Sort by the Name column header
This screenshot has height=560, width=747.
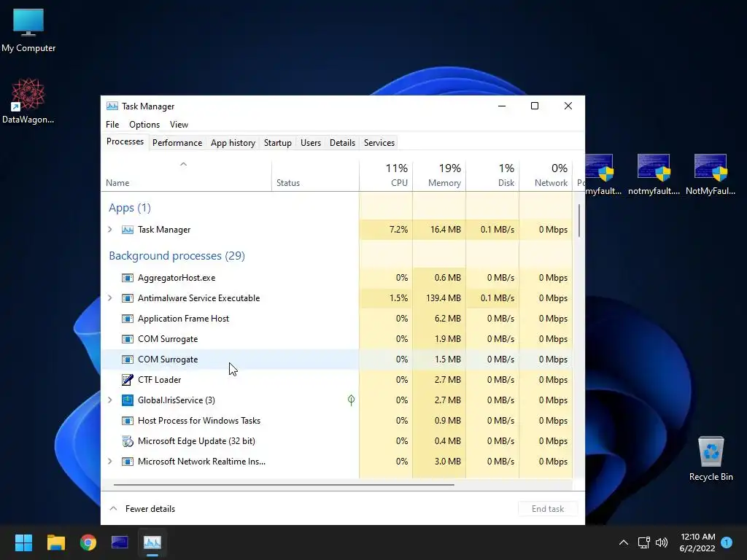(x=186, y=176)
